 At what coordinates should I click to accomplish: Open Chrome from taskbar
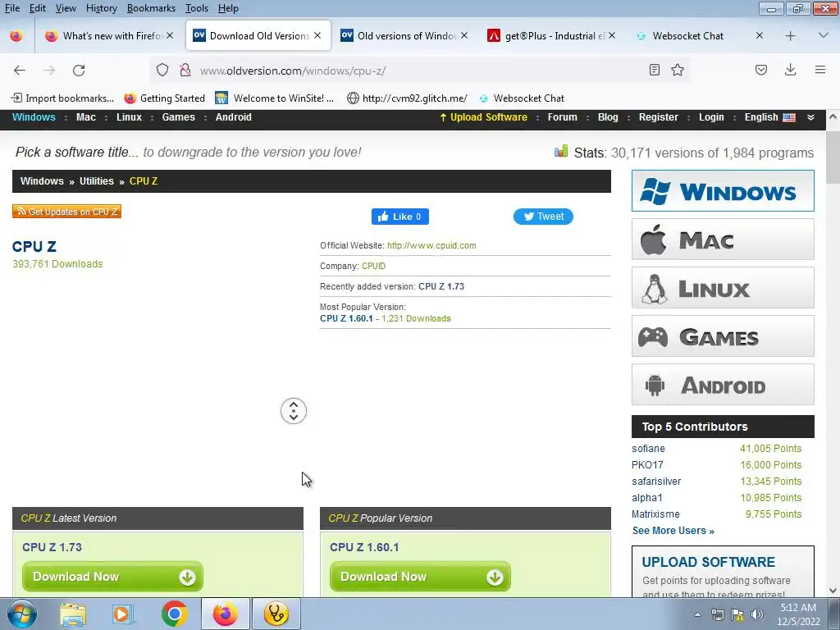tap(174, 614)
